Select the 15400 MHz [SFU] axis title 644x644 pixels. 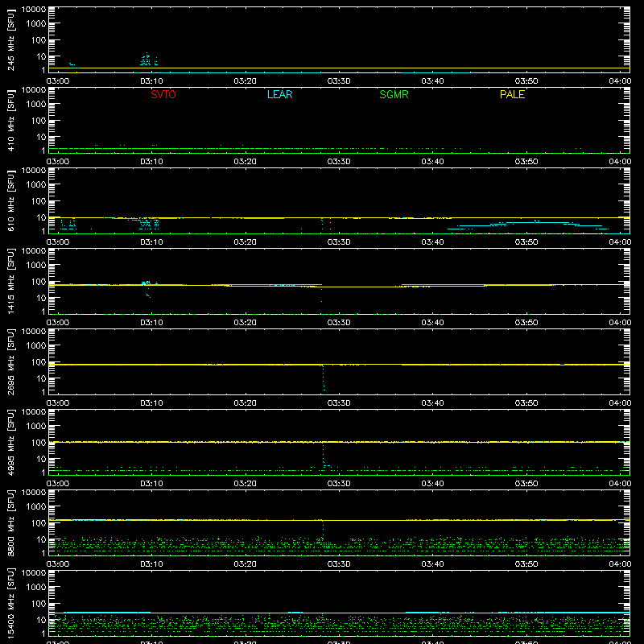[10, 604]
